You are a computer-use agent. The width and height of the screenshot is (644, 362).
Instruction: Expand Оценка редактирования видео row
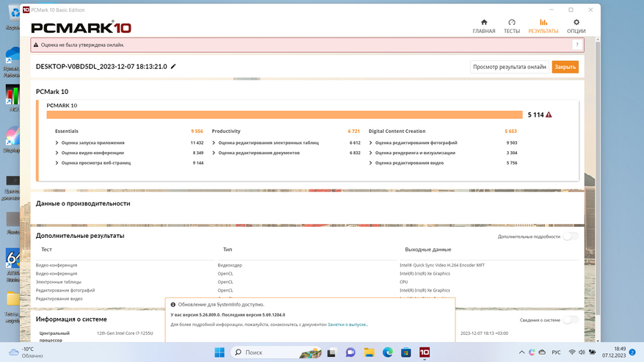(x=370, y=163)
